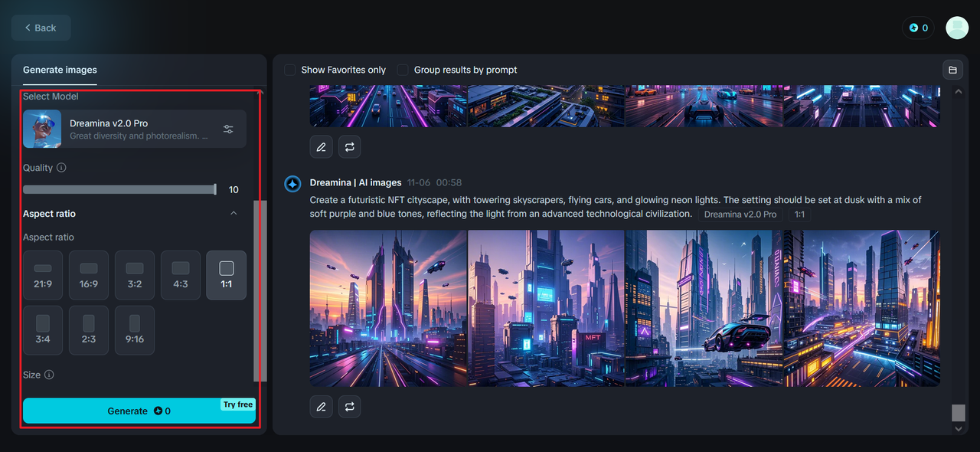Edit prompt using upper pencil icon

(x=321, y=147)
